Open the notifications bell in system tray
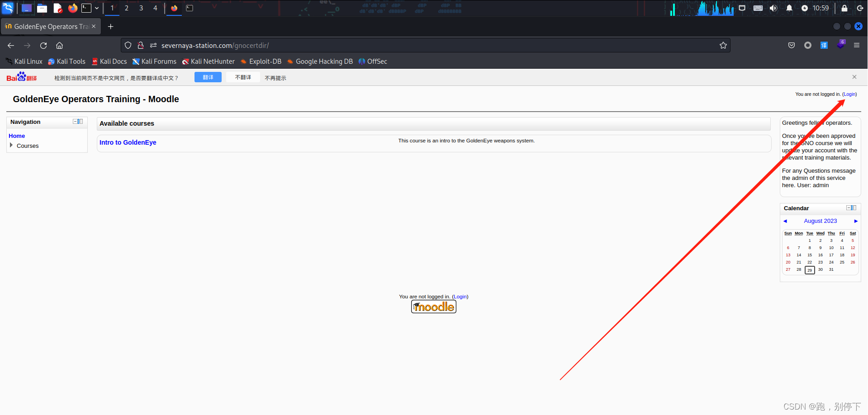Viewport: 868px width, 415px height. pyautogui.click(x=789, y=8)
